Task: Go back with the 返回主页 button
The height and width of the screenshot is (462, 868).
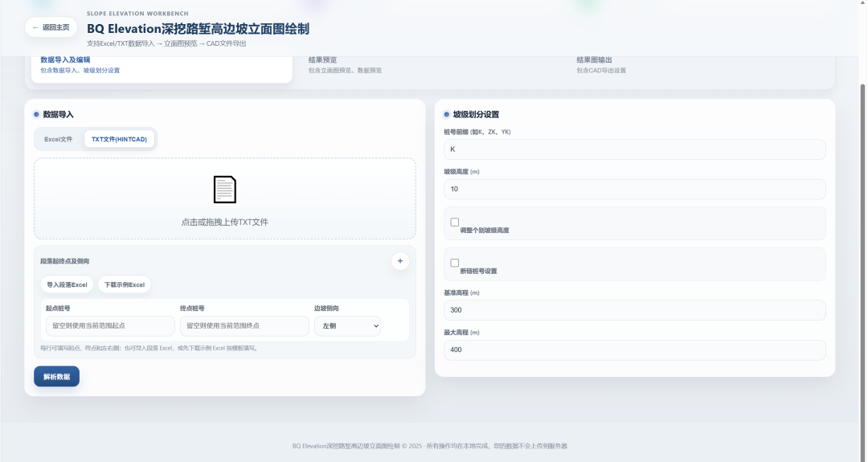Action: pos(51,27)
